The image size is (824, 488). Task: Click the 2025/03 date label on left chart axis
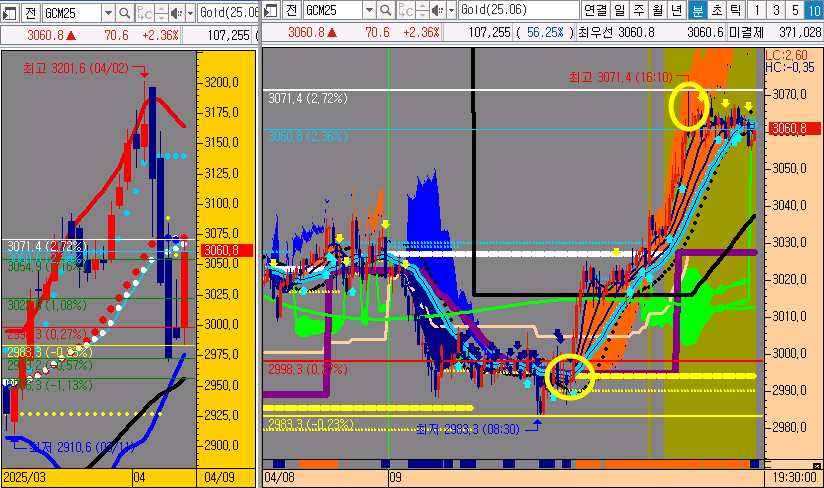25,477
